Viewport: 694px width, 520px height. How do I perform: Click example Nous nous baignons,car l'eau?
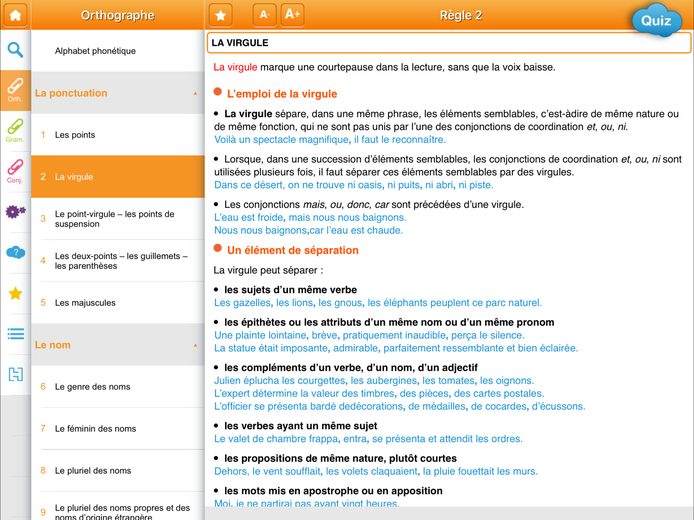[x=308, y=230]
